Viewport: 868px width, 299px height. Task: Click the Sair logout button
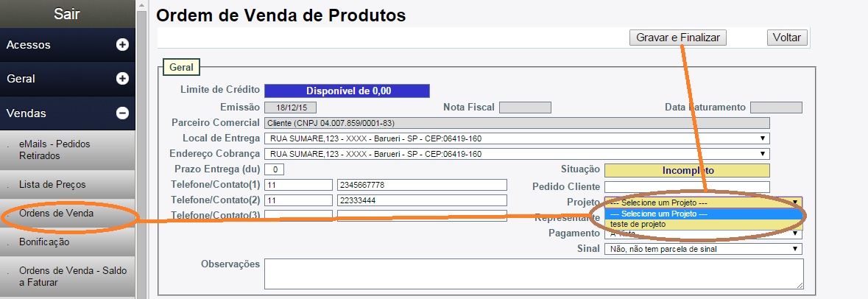67,14
